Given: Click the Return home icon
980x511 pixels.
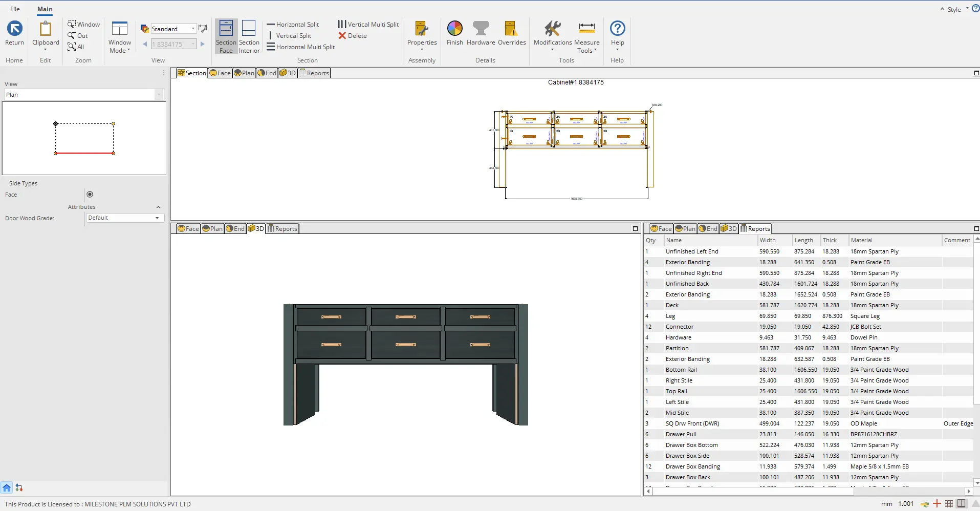Looking at the screenshot, I should pyautogui.click(x=14, y=34).
